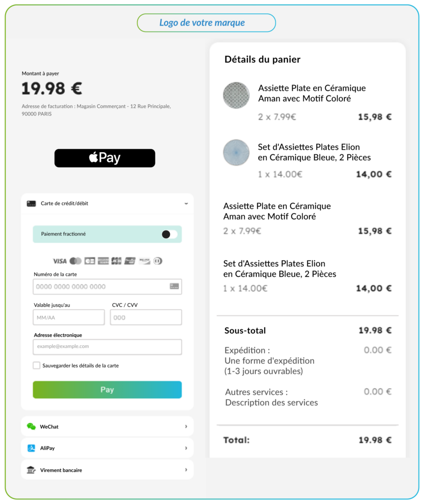The image size is (421, 504).
Task: Click the blue AliPay logo icon
Action: pyautogui.click(x=31, y=448)
